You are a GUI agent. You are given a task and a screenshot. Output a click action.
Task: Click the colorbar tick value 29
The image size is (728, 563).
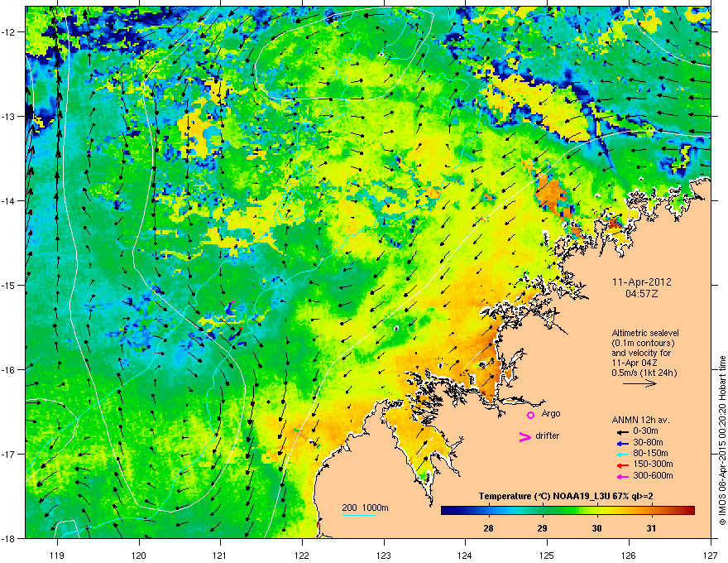tap(543, 528)
